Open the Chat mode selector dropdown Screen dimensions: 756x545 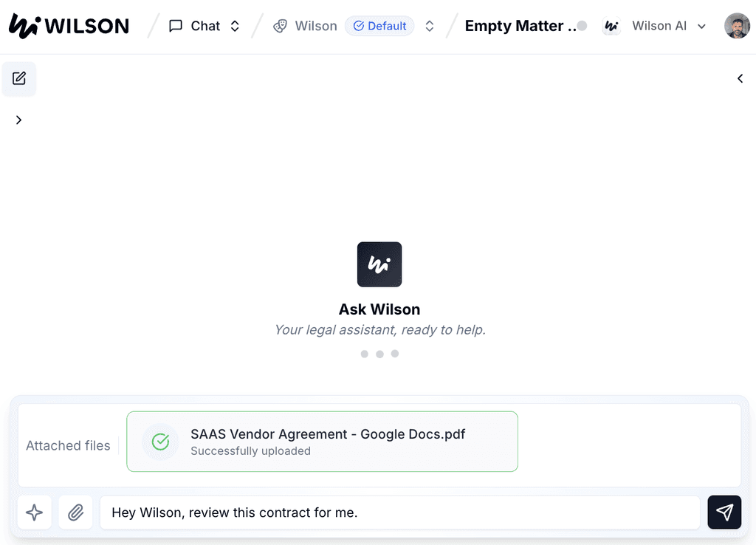235,26
